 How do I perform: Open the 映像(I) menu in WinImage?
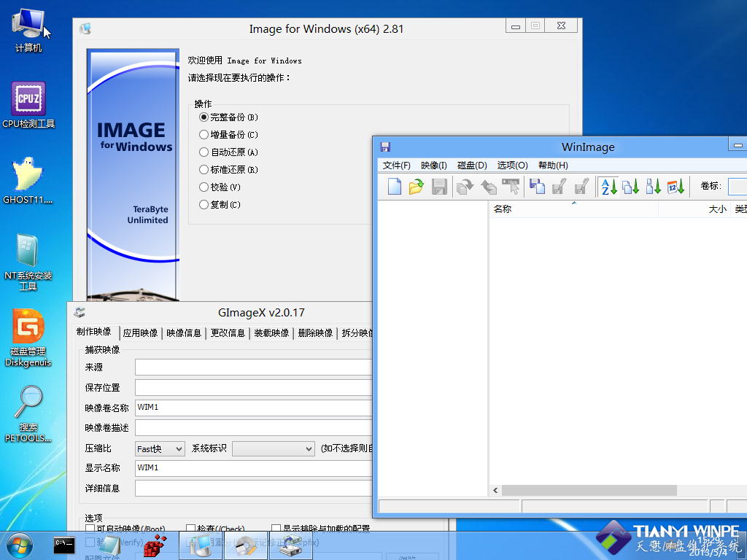point(433,166)
